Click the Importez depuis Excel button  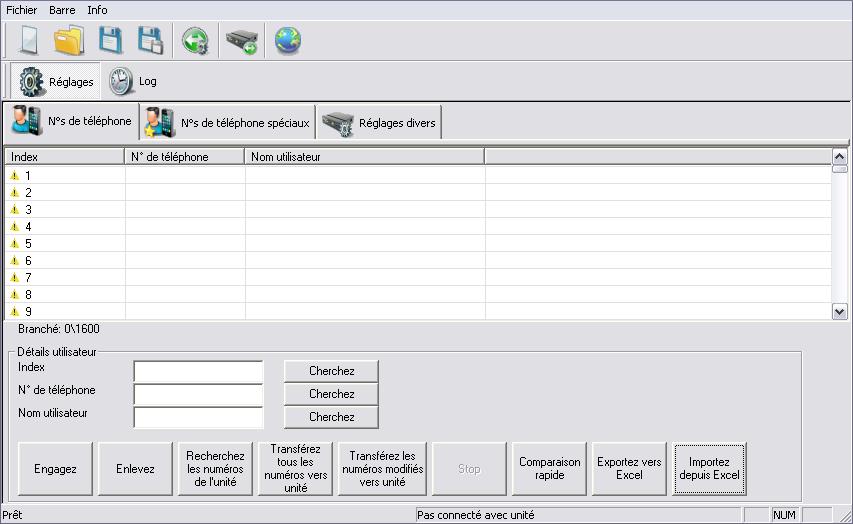(x=709, y=469)
